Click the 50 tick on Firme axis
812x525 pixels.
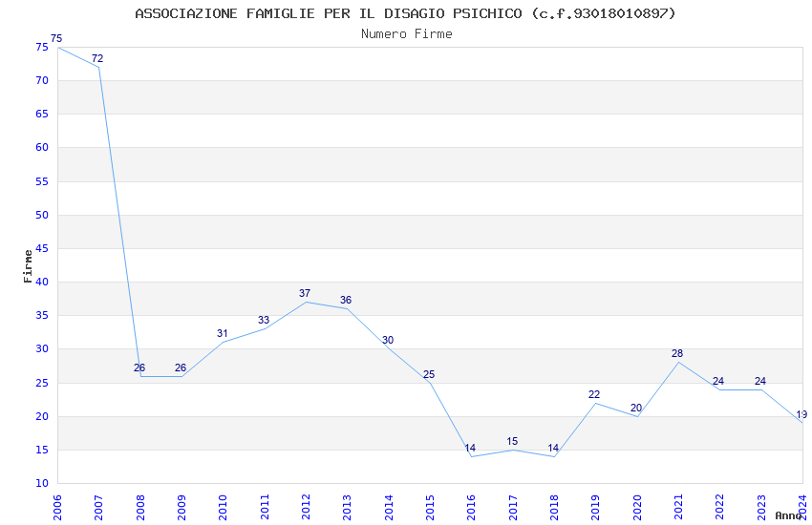click(42, 215)
